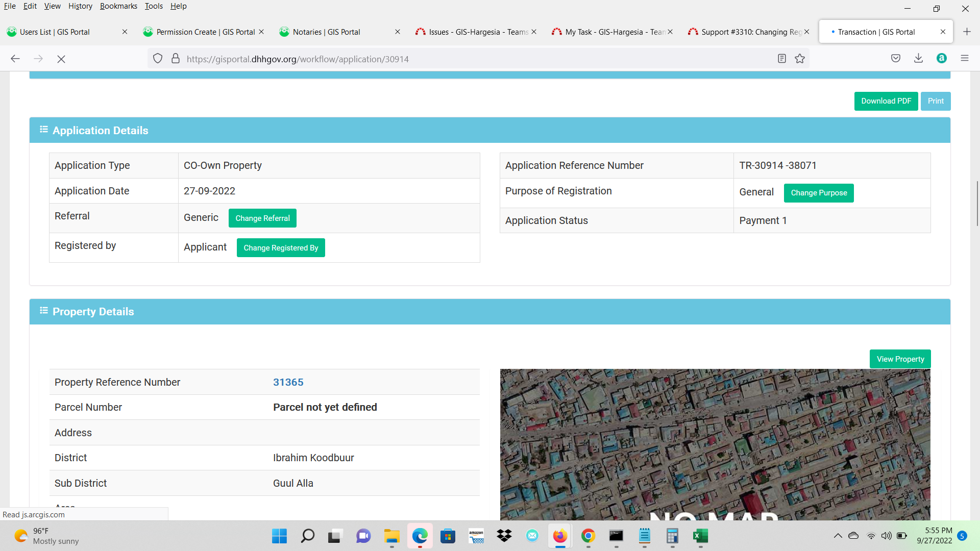
Task: Click the Property Details list icon
Action: point(44,311)
